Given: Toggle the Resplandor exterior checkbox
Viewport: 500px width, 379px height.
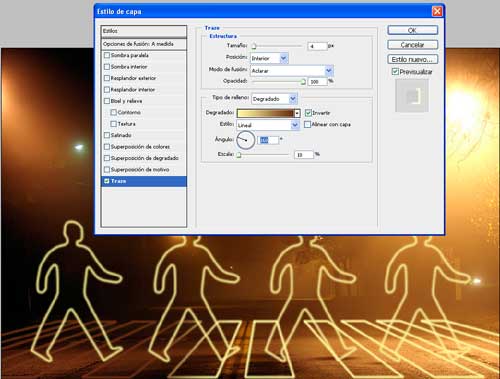Looking at the screenshot, I should 107,78.
